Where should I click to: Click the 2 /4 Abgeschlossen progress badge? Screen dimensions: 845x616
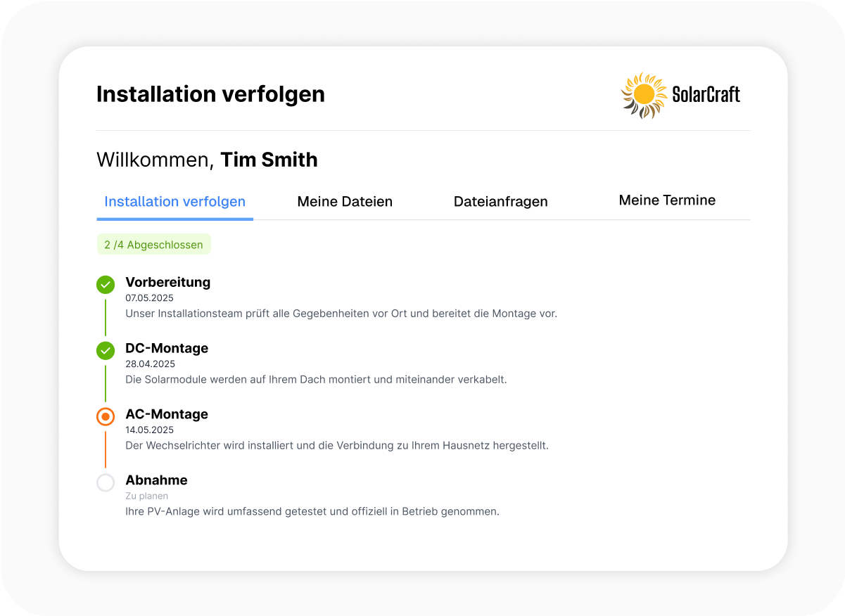[x=153, y=245]
